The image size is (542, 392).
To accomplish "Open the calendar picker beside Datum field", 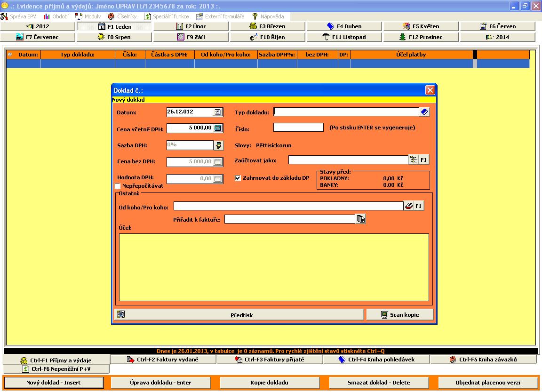I will (x=218, y=112).
